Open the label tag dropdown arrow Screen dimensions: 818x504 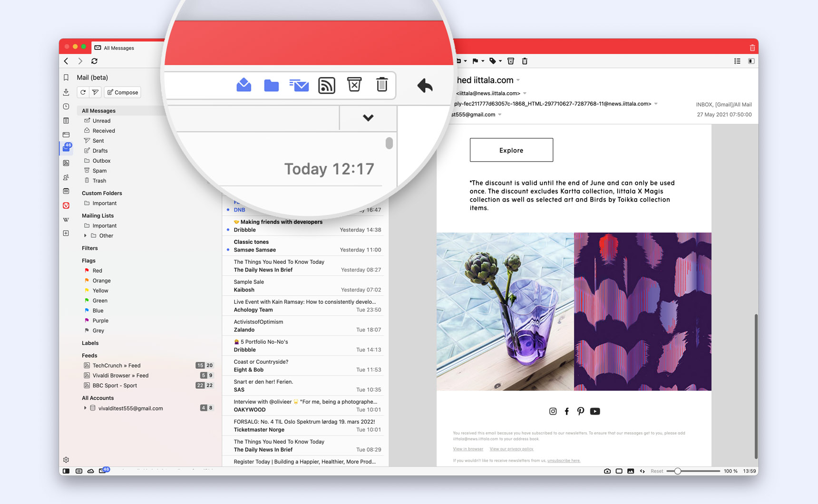(500, 61)
